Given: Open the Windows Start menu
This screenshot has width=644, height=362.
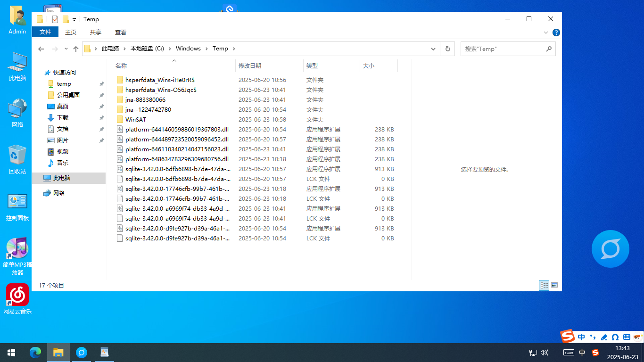Looking at the screenshot, I should coord(11,353).
